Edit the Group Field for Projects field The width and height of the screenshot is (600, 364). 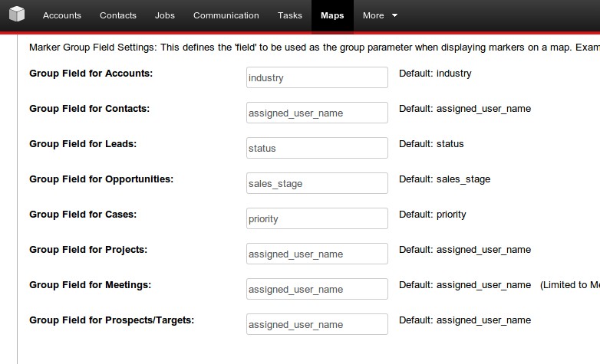tap(317, 254)
